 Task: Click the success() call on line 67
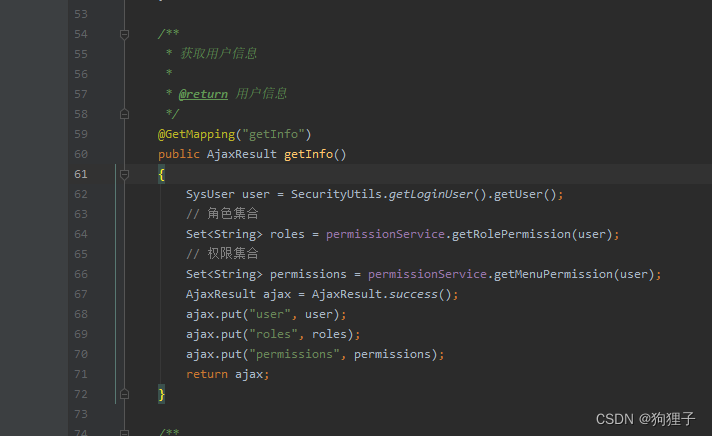pos(420,294)
